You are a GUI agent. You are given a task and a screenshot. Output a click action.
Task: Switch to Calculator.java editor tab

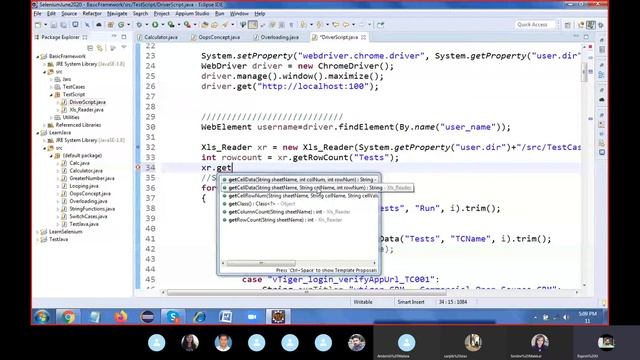point(157,37)
